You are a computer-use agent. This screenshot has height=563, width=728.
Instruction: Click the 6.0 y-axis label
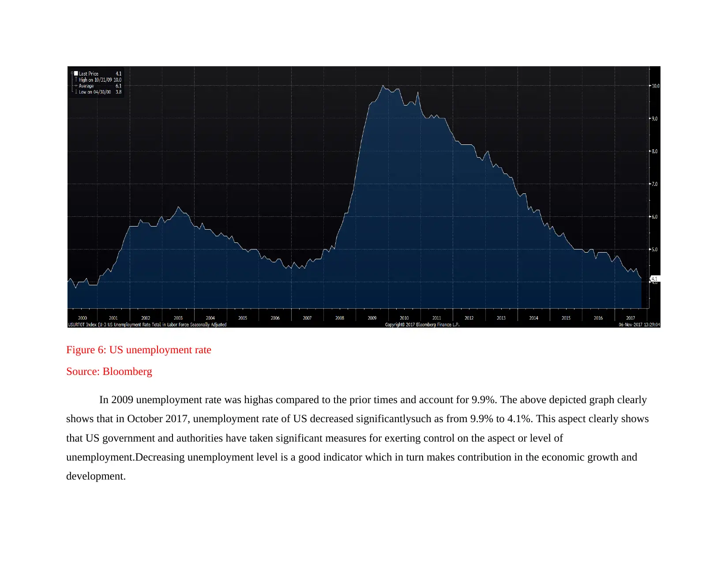(x=655, y=217)
